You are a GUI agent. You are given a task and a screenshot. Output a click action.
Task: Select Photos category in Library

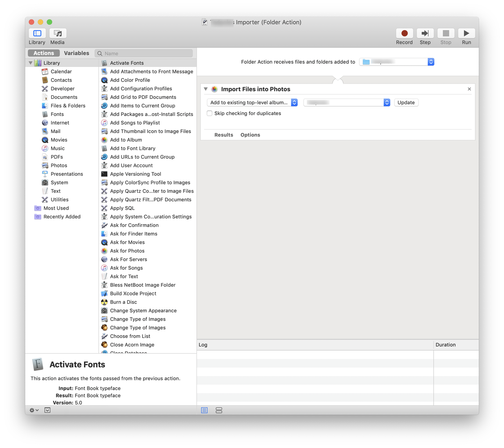(58, 165)
